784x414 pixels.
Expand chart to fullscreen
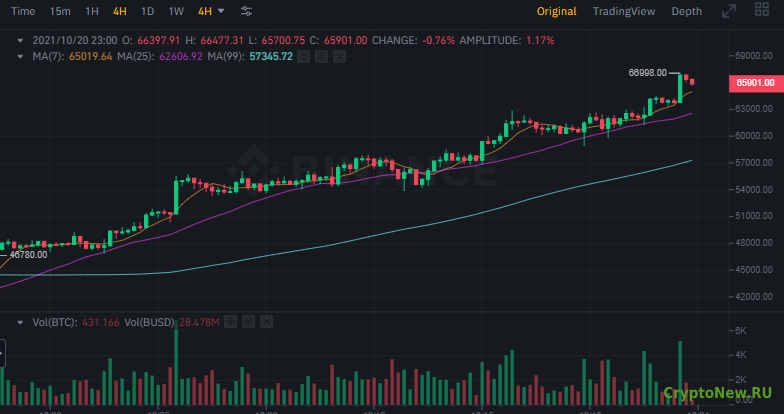coord(729,11)
